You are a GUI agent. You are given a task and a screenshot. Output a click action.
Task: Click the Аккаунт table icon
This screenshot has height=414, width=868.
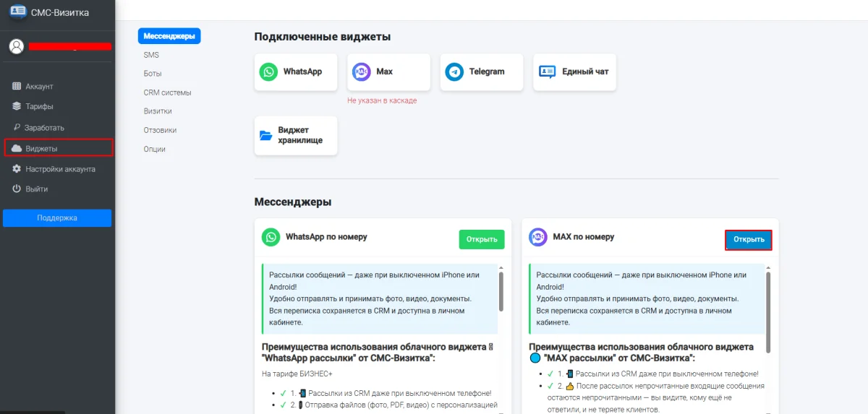17,86
